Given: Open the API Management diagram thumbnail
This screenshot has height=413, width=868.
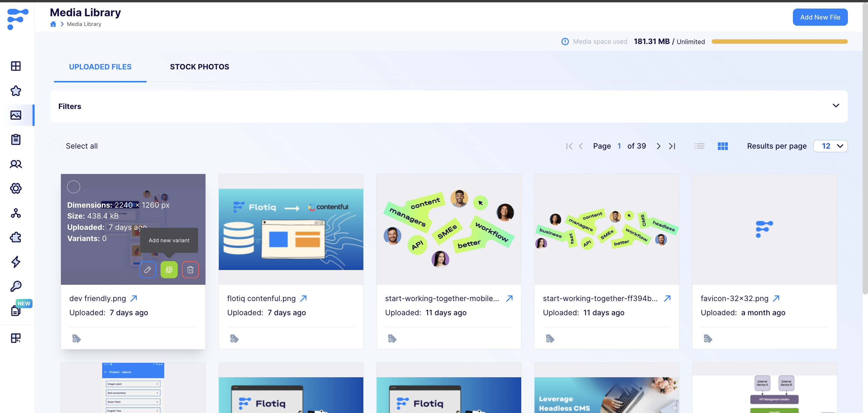Looking at the screenshot, I should pyautogui.click(x=765, y=388).
